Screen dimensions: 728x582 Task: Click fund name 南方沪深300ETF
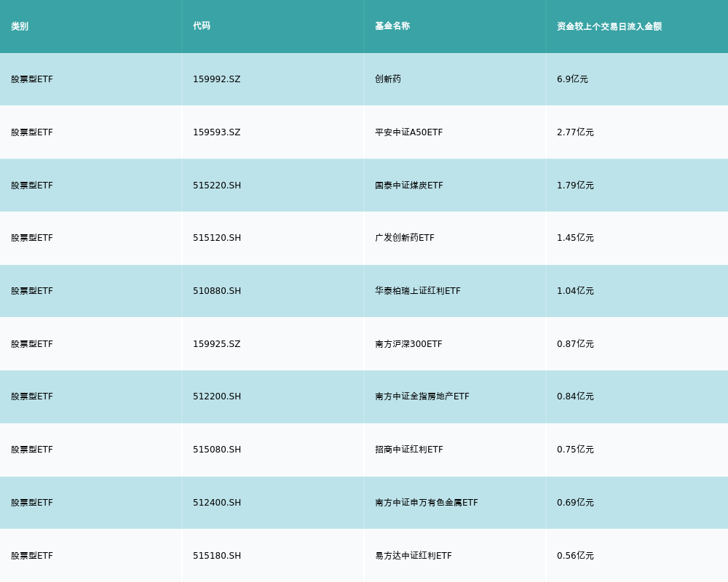(408, 344)
